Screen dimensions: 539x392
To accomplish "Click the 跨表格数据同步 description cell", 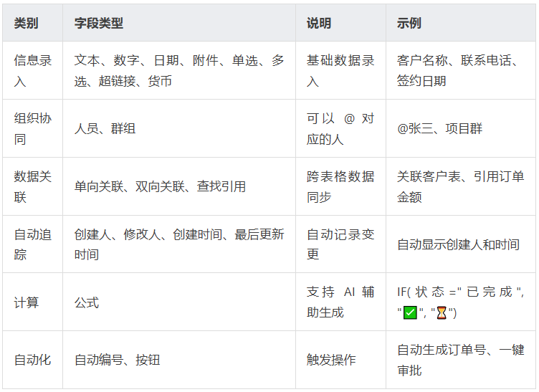I will click(340, 186).
